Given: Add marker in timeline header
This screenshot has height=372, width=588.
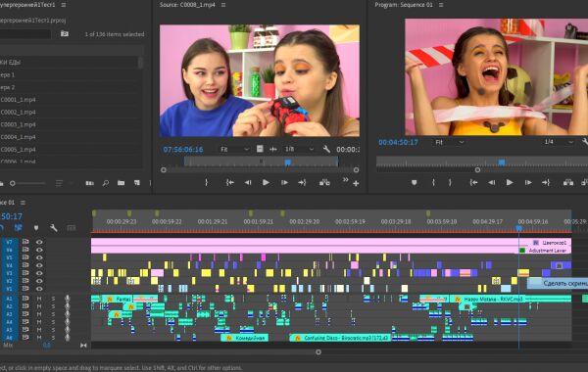Looking at the screenshot, I should (36, 228).
